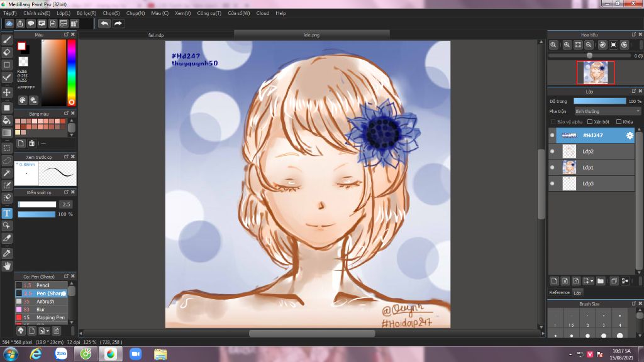Select the Text tool
The height and width of the screenshot is (362, 644).
tap(6, 213)
